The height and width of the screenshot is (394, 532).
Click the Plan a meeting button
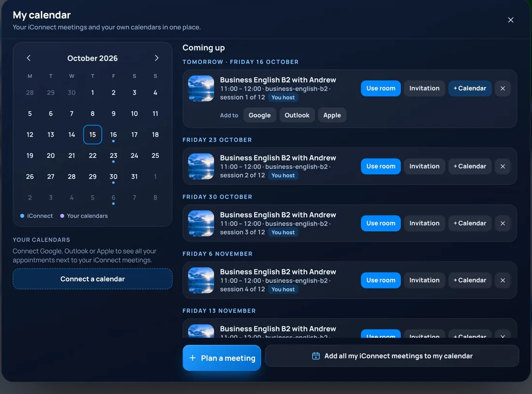coord(222,358)
